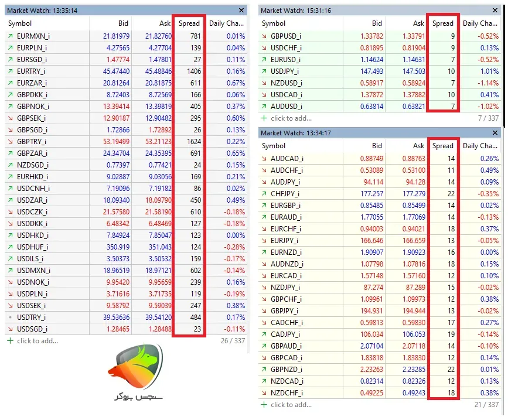Viewport: 508px width, 420px height.
Task: Click the down-arrow icon beside GBPSEK_i
Action: (11, 118)
